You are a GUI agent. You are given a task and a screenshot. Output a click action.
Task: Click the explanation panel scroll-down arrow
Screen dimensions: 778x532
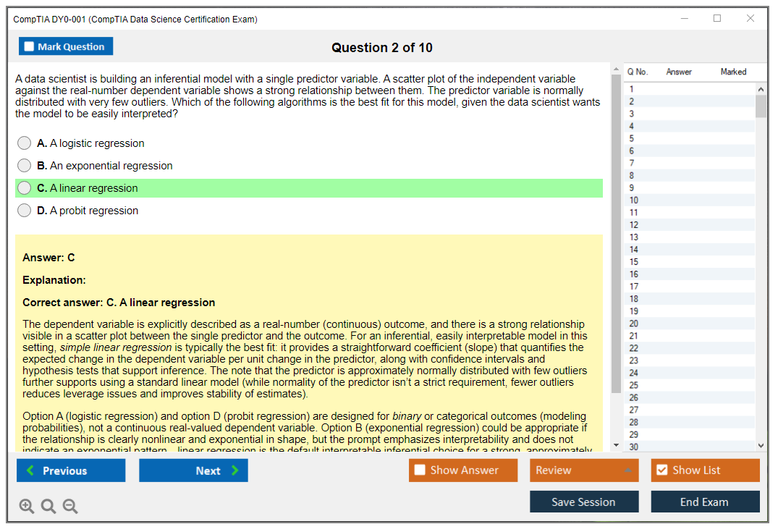tap(617, 445)
